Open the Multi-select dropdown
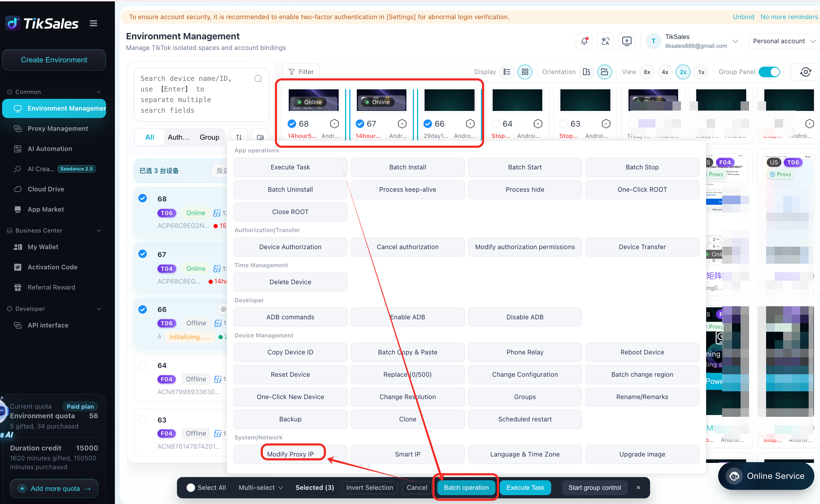Screen dimensions: 820x504 [261, 488]
